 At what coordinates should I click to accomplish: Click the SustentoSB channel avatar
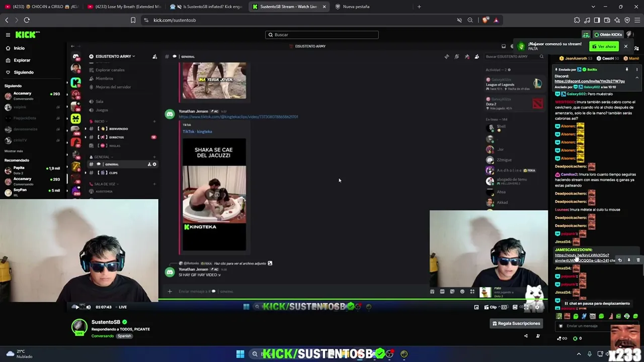(79, 327)
